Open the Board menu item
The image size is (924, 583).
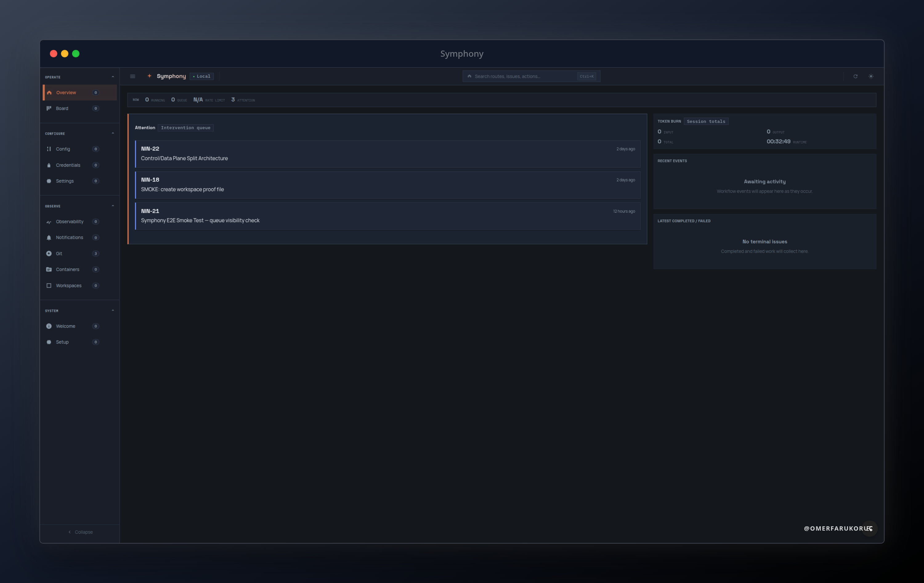(x=80, y=108)
